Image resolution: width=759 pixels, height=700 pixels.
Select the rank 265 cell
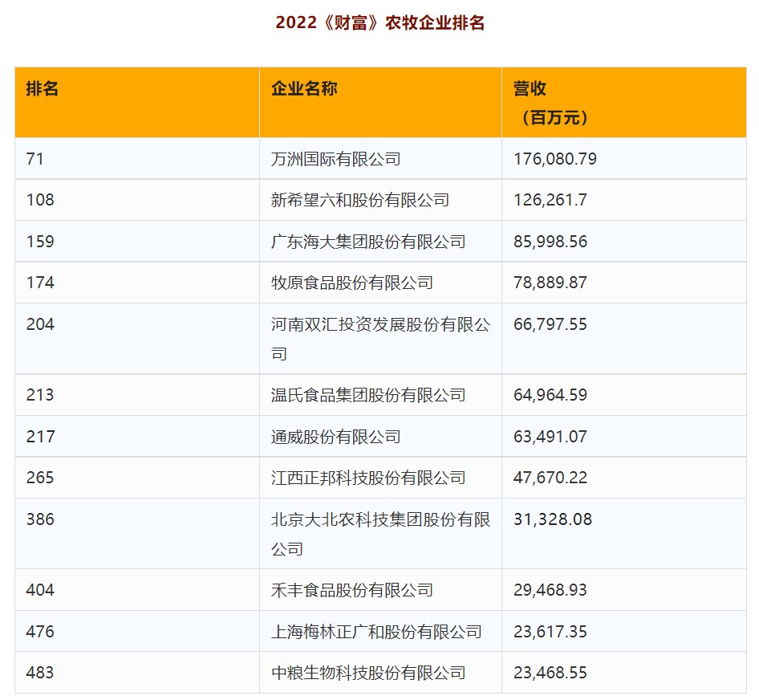(40, 478)
